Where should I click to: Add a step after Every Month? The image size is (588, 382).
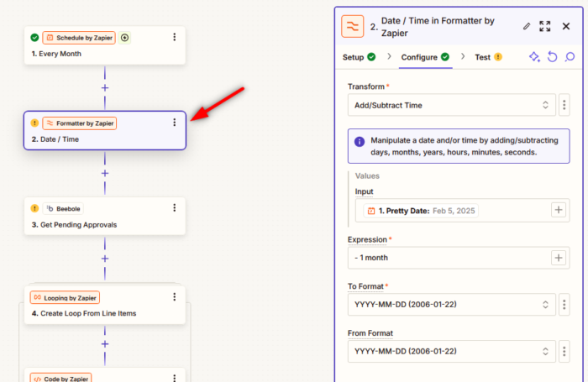(105, 87)
